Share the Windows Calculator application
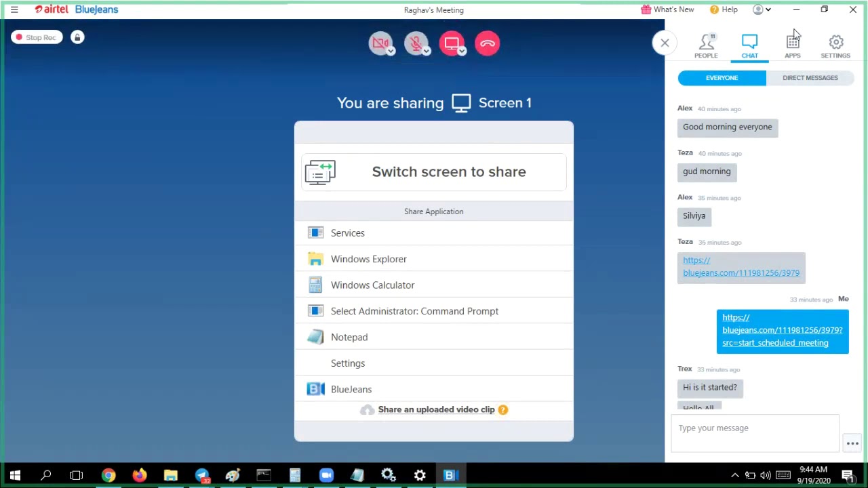868x488 pixels. pos(434,285)
